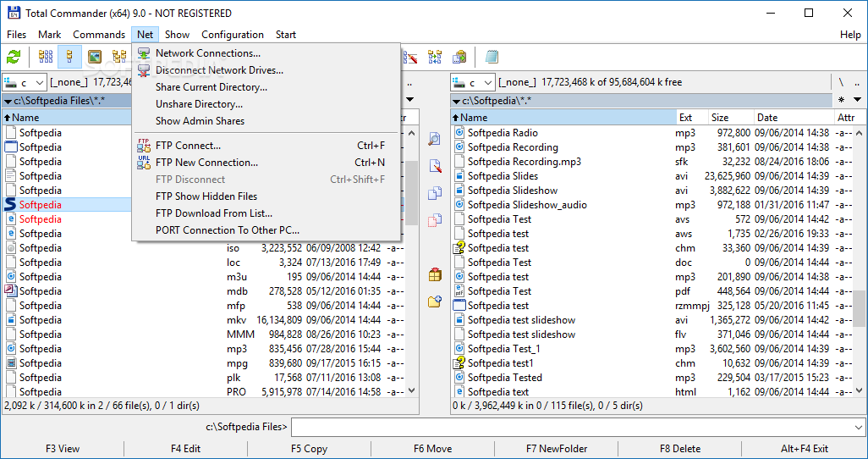Click the URL icon beside FTP New Connection

coord(144,163)
